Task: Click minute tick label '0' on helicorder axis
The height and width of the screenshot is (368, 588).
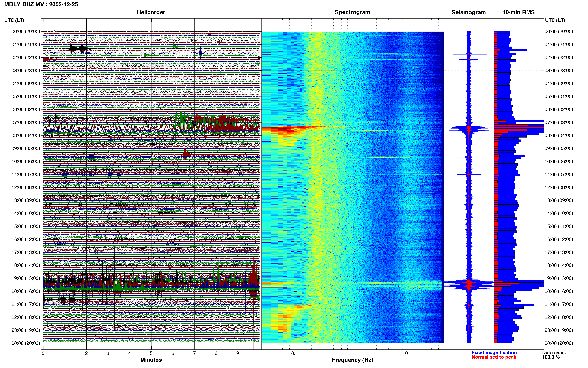Action: (43, 353)
